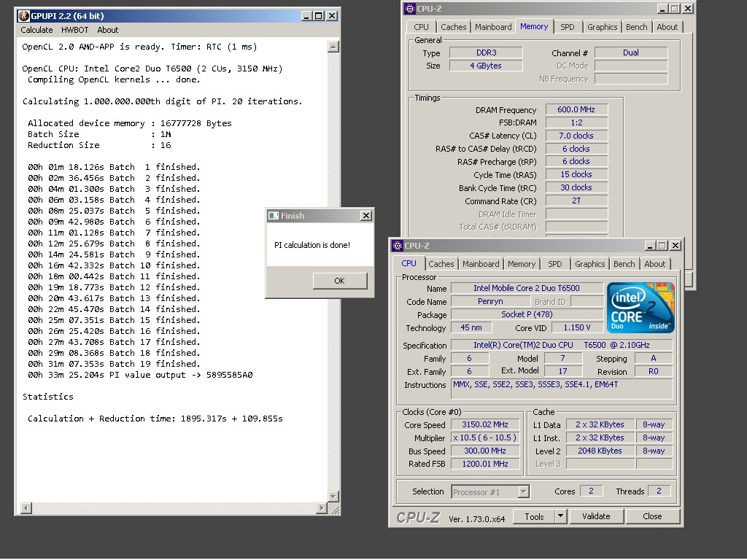Click GPUPI horizontal scrollbar left arrow

pos(26,508)
